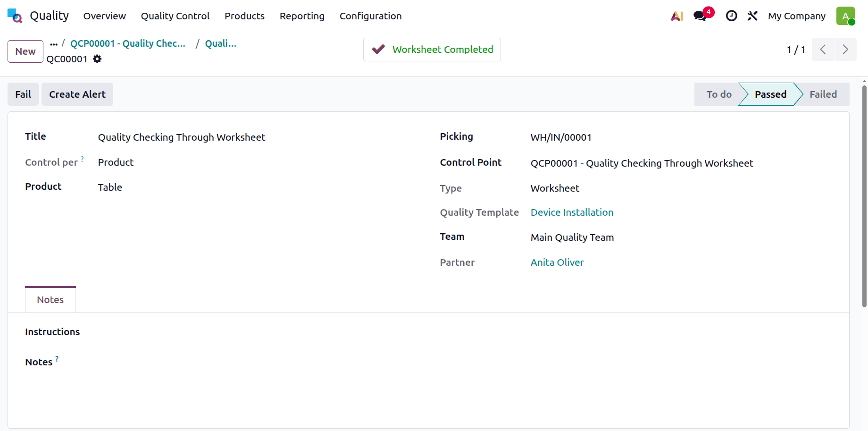Open the Quali... breadcrumb link
Image resolution: width=868 pixels, height=431 pixels.
pyautogui.click(x=221, y=43)
